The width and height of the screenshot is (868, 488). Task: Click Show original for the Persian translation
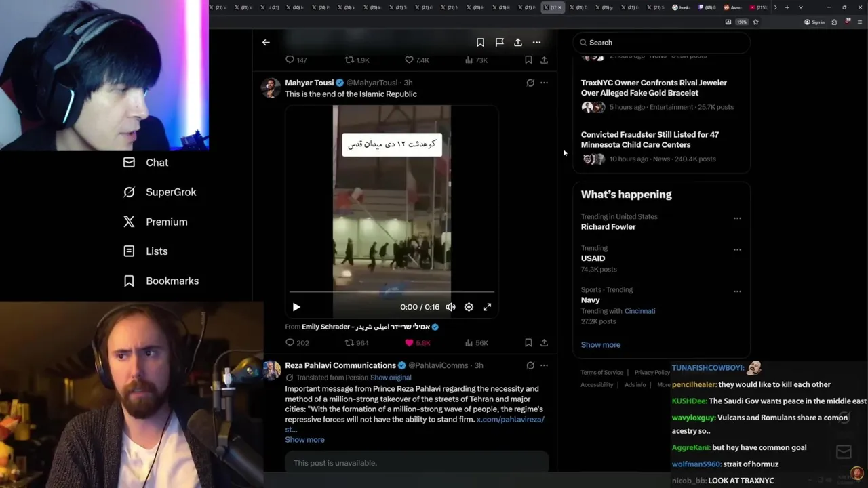pyautogui.click(x=391, y=378)
